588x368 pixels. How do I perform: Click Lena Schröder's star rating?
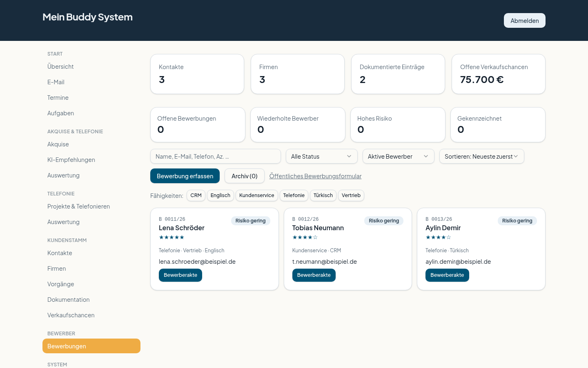coord(171,237)
